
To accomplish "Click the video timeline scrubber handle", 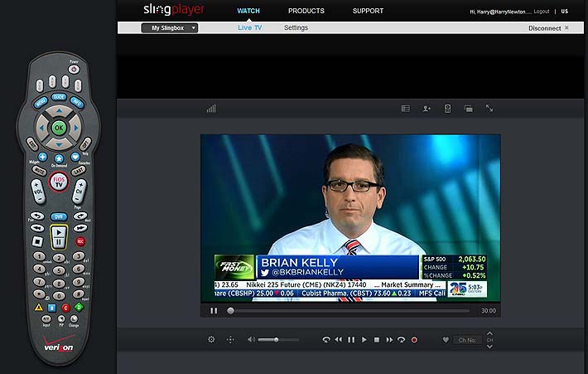I will (x=230, y=310).
